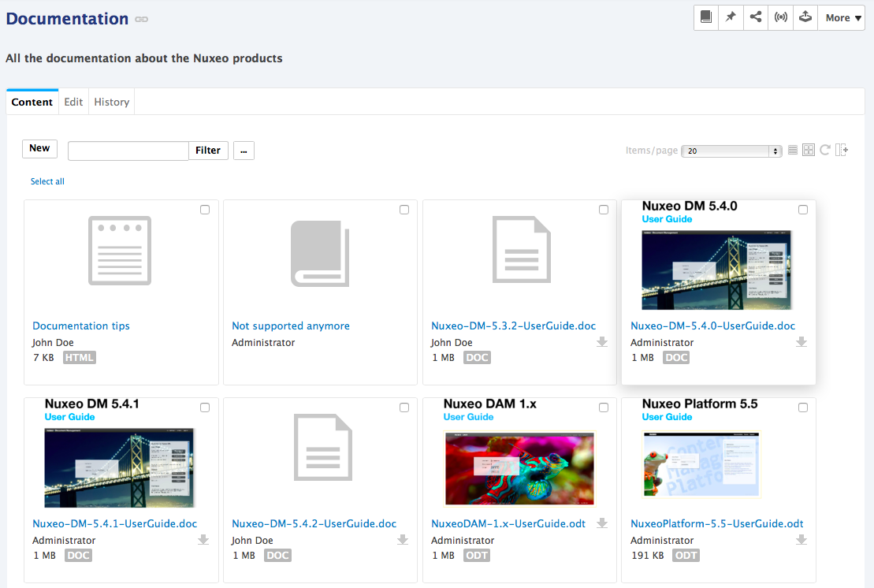Click the file icon of Nuxeo-DM-5.4.2-UserGuide.doc
The width and height of the screenshot is (874, 588).
coord(323,447)
